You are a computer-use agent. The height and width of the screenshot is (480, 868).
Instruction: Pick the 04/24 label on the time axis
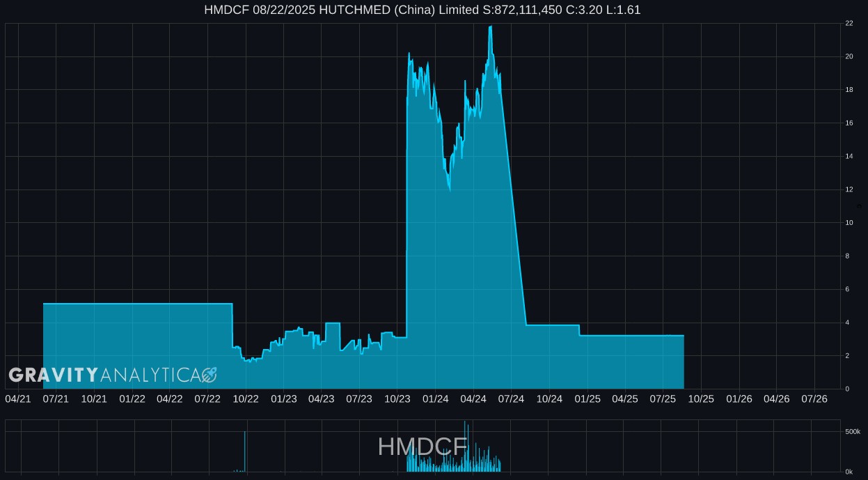(x=473, y=398)
